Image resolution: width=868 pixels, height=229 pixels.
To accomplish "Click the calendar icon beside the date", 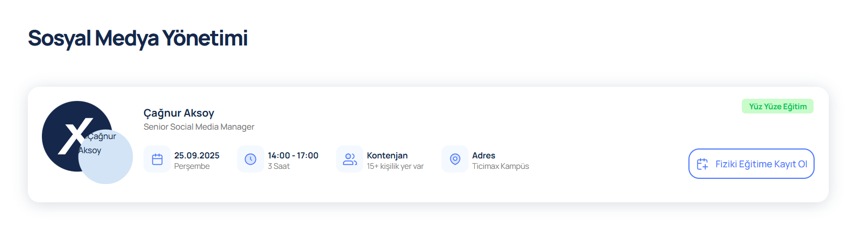I will tap(157, 159).
